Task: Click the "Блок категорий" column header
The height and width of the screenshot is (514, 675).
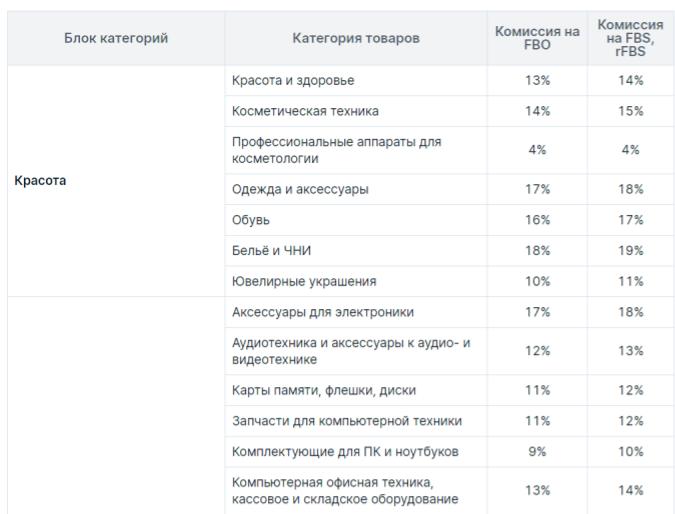Action: [116, 38]
